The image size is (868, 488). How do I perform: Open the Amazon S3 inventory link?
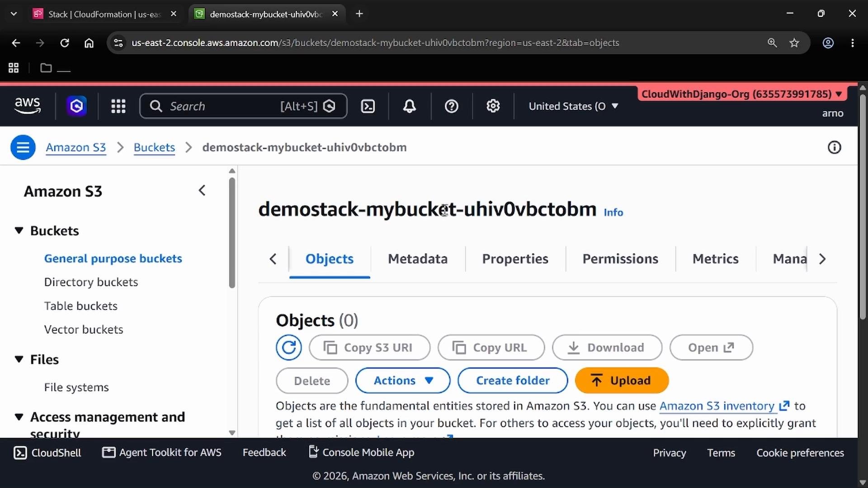coord(724,406)
